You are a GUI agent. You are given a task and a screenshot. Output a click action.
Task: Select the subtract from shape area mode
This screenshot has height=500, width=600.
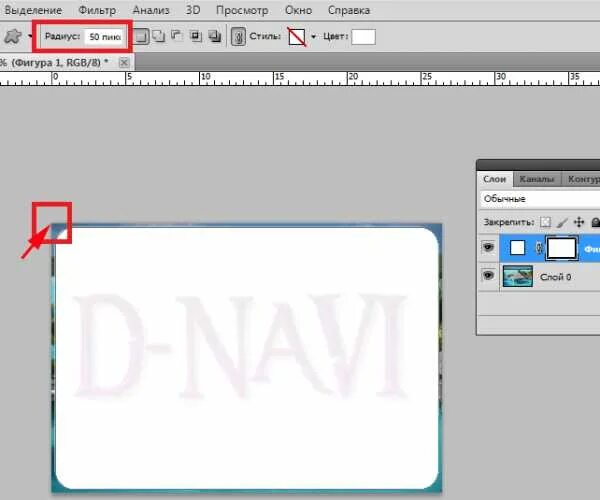pyautogui.click(x=176, y=36)
